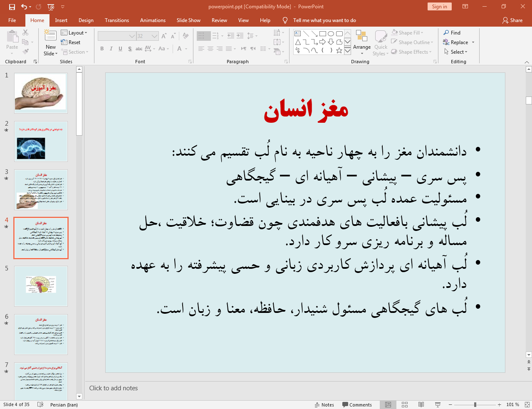Select the Italic formatting icon
The width and height of the screenshot is (532, 409).
[x=111, y=49]
